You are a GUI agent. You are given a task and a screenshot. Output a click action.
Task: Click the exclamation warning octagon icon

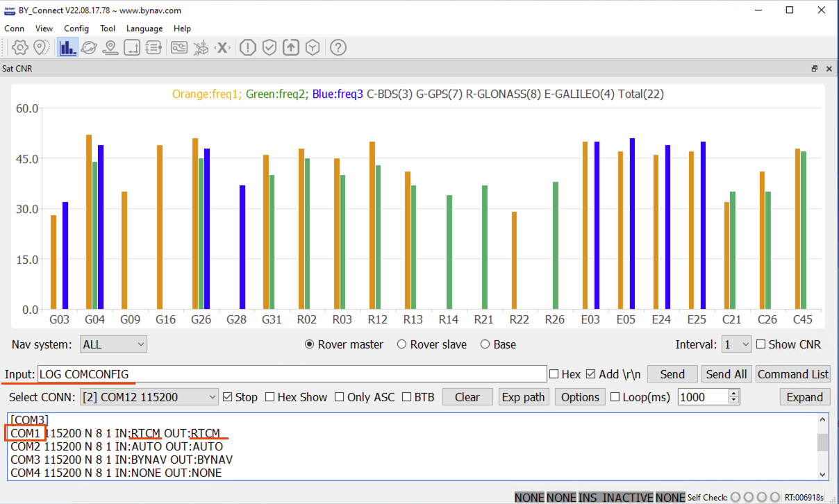pos(247,47)
